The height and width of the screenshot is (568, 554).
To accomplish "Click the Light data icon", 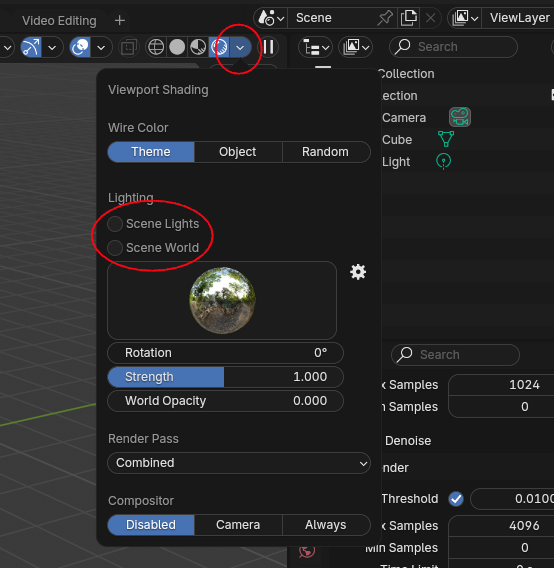I will tap(443, 161).
